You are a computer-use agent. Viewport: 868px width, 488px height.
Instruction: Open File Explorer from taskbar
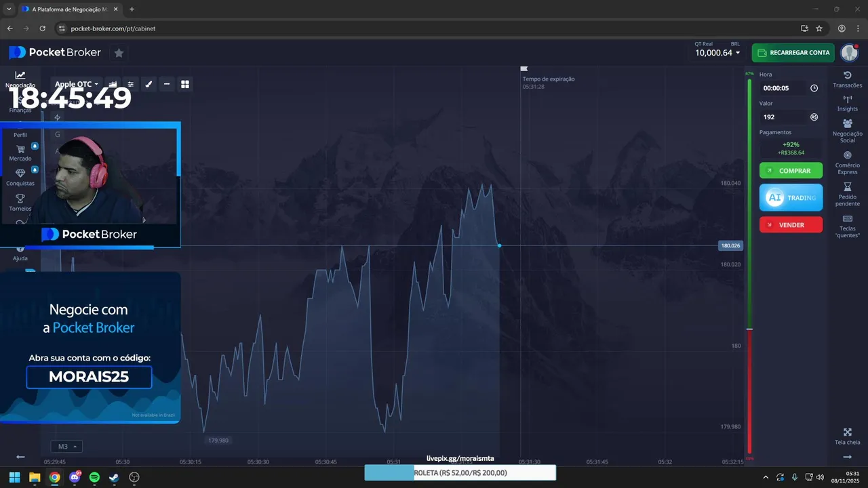pos(35,477)
